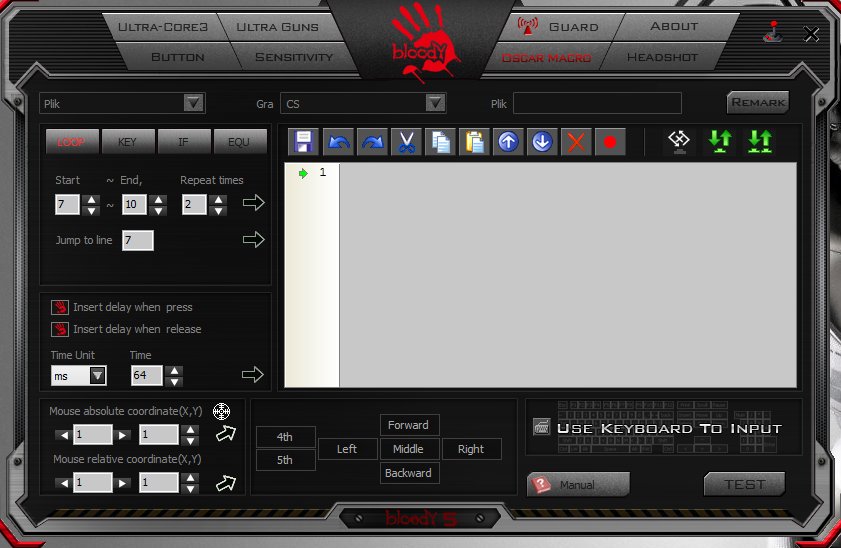This screenshot has width=841, height=548.
Task: Adjust the End value stepper
Action: pos(158,205)
